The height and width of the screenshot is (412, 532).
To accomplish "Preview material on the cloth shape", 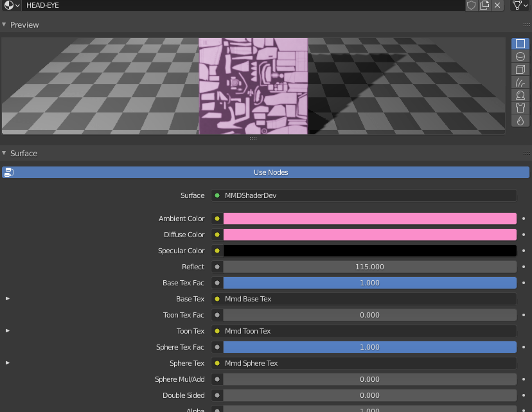I will tap(520, 108).
